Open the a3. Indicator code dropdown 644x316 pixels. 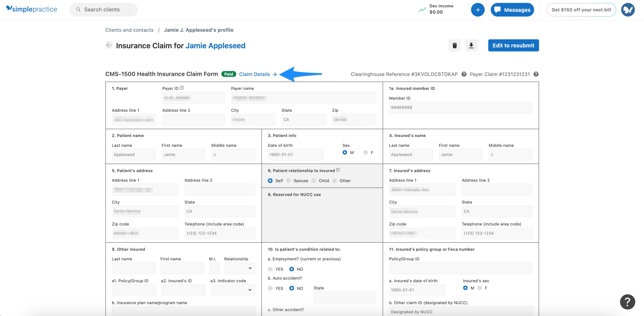tap(232, 290)
